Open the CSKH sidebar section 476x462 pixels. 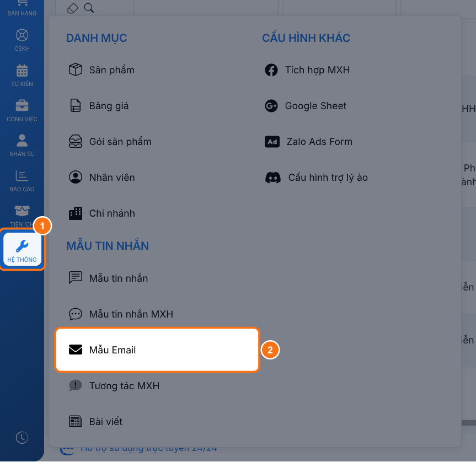(x=22, y=40)
